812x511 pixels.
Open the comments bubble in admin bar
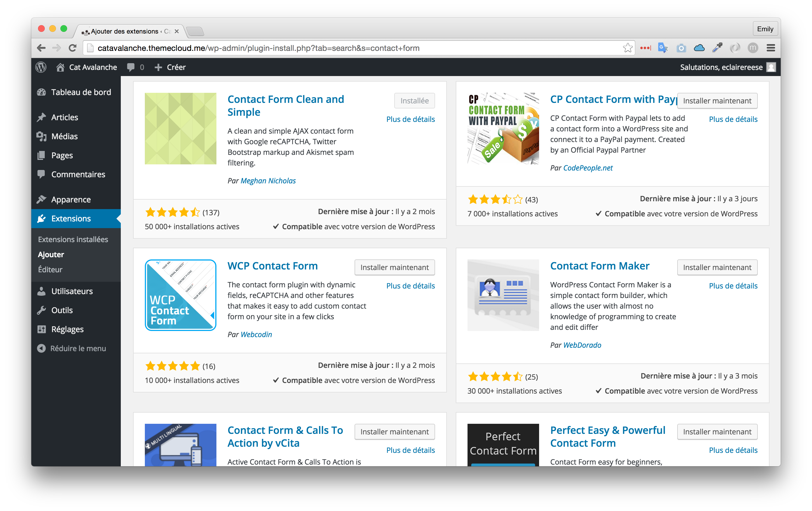(131, 67)
